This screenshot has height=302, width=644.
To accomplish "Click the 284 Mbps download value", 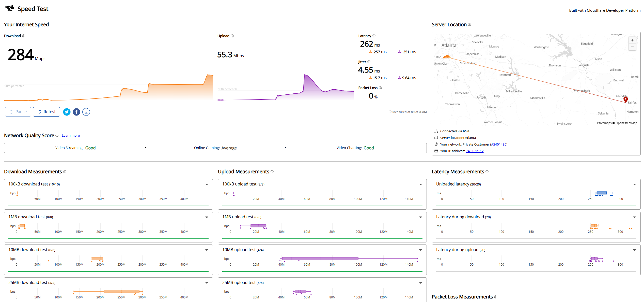I will point(26,55).
